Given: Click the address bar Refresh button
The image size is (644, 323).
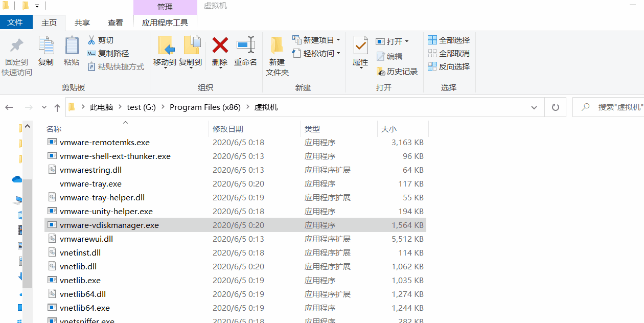Looking at the screenshot, I should [555, 107].
